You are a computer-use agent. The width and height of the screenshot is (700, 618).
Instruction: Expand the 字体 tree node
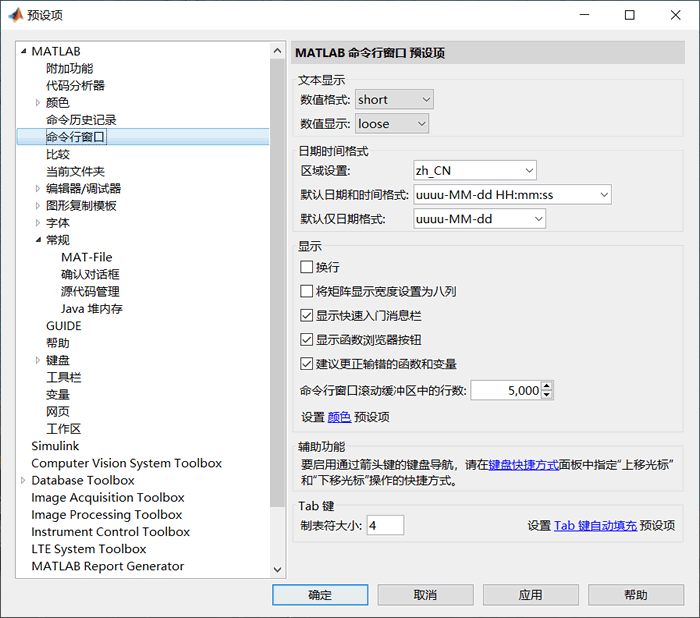click(x=38, y=223)
